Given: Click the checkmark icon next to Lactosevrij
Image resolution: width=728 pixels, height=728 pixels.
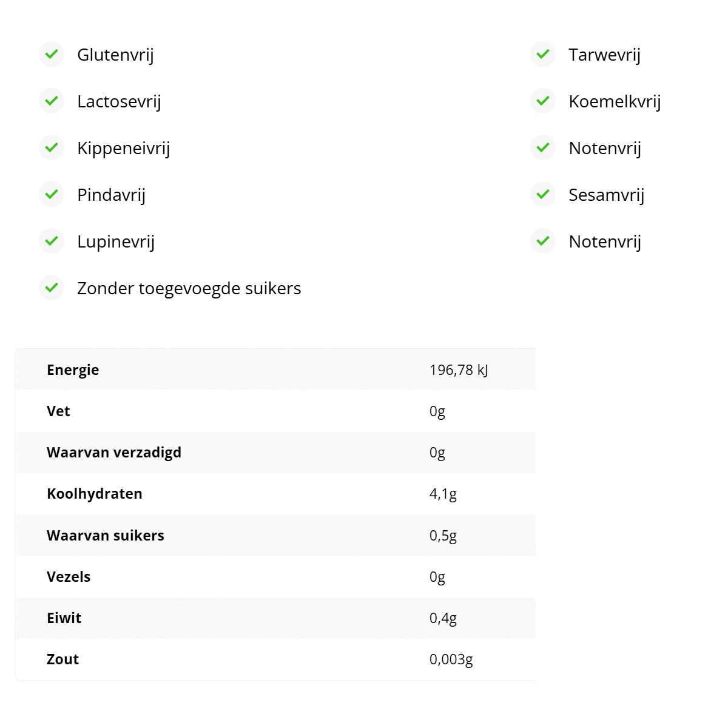Looking at the screenshot, I should pyautogui.click(x=52, y=101).
